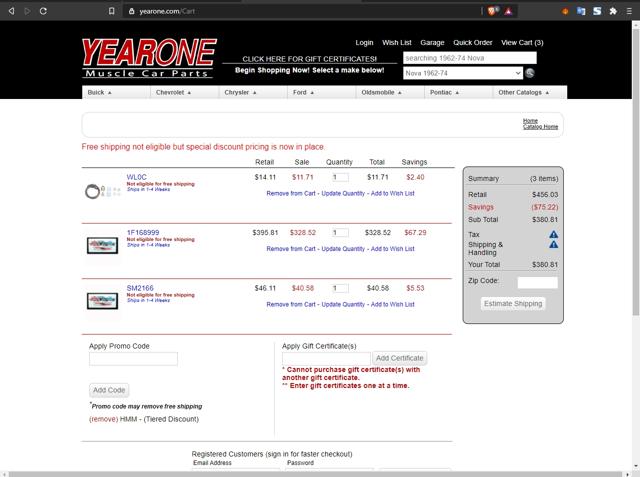Open the translate extension icon
The height and width of the screenshot is (477, 640).
(581, 11)
